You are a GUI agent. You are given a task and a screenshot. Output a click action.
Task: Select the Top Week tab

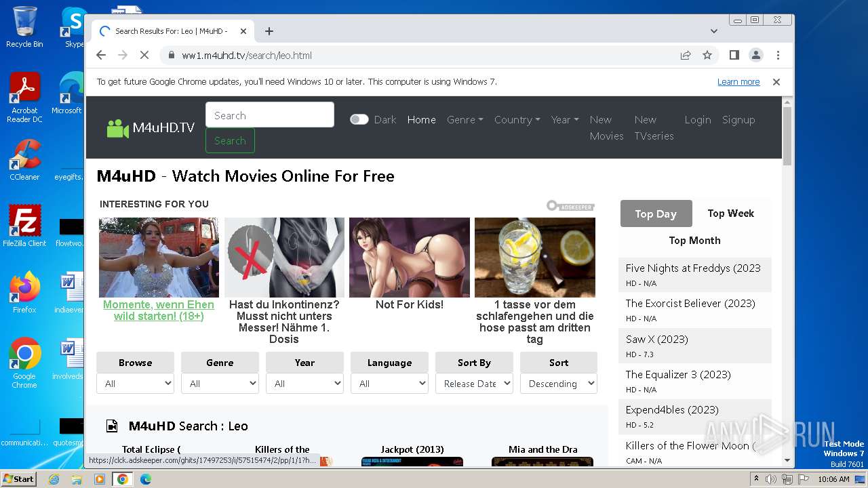pyautogui.click(x=730, y=213)
